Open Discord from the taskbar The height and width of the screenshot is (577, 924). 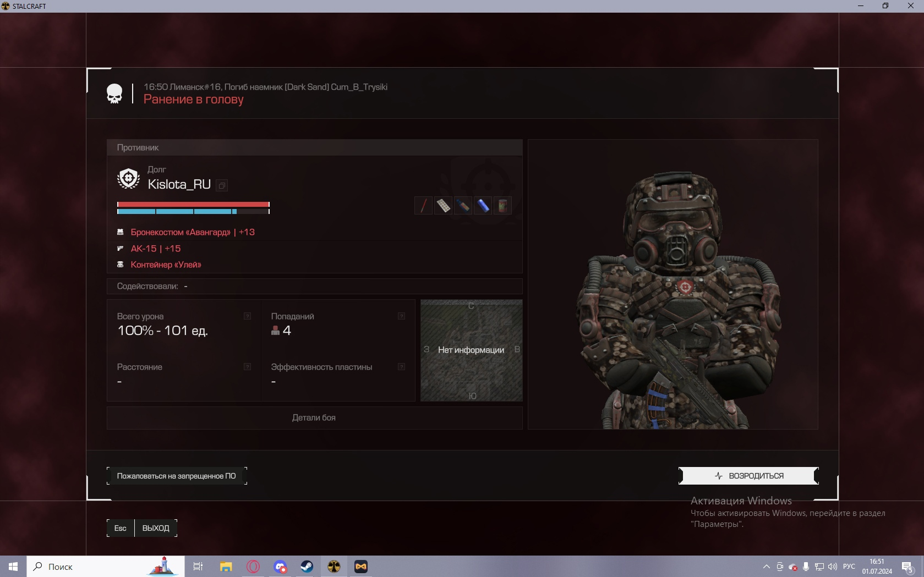(280, 567)
